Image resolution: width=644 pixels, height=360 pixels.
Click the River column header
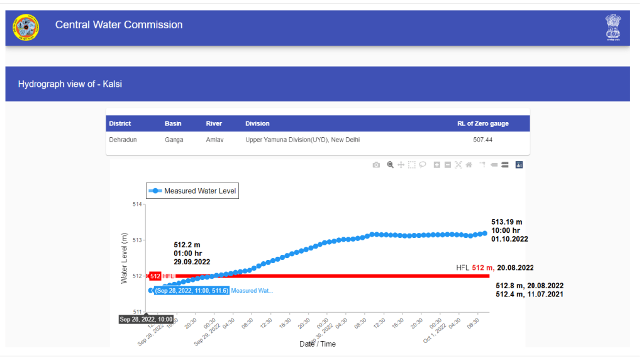click(214, 123)
